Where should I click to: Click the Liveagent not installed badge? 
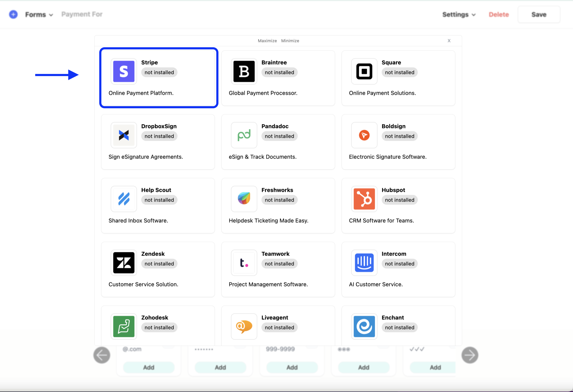tap(279, 328)
